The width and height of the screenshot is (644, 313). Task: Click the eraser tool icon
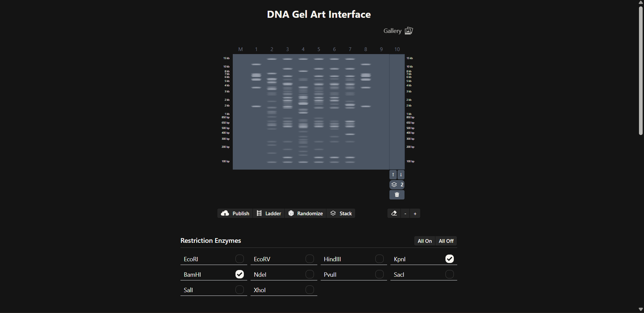coord(394,213)
